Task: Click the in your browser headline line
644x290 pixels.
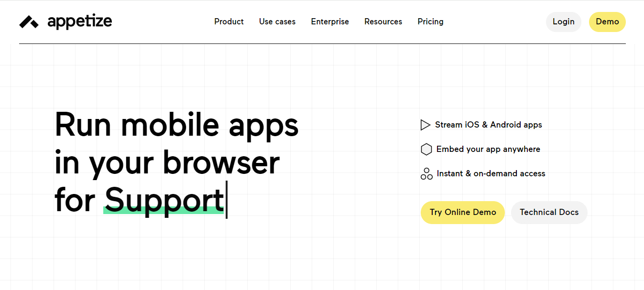Action: coord(167,162)
